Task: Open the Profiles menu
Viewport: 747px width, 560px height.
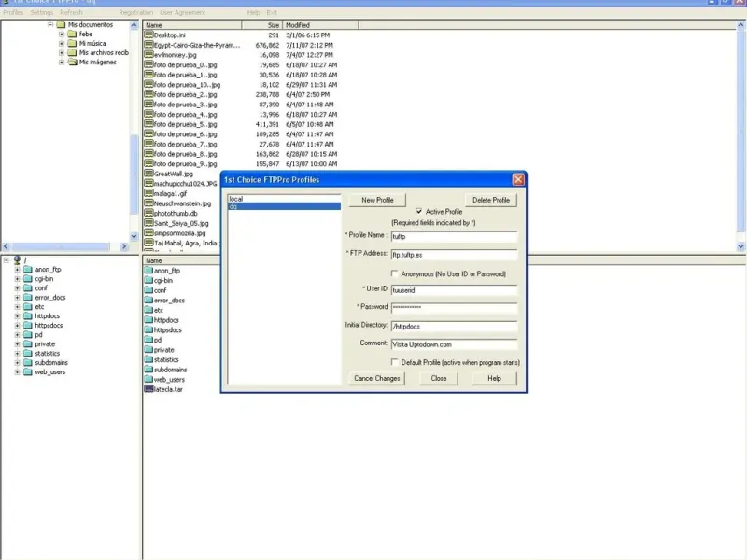Action: click(13, 12)
